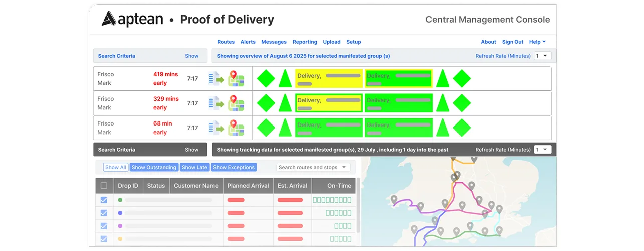
Task: Open Search routes and stops dropdown
Action: [313, 167]
